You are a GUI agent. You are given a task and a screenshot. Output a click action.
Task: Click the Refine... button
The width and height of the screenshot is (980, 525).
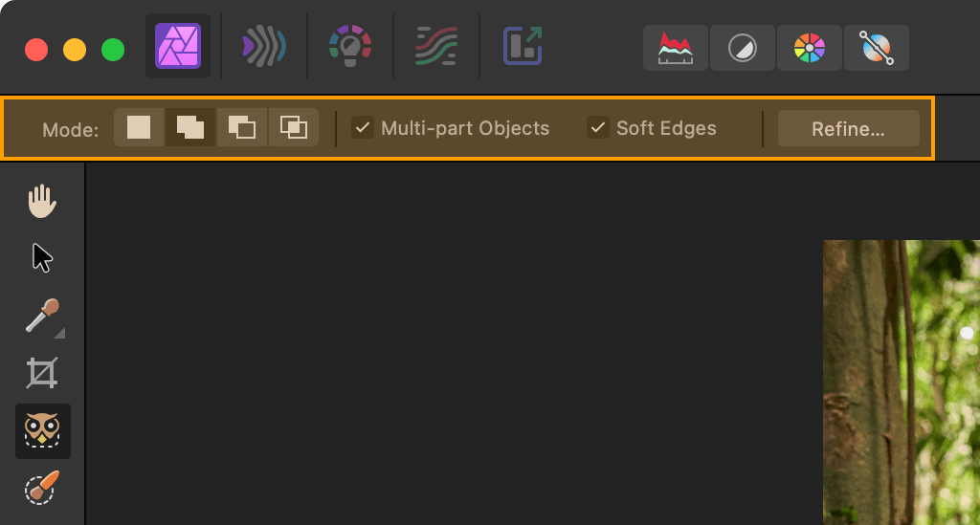pyautogui.click(x=848, y=128)
